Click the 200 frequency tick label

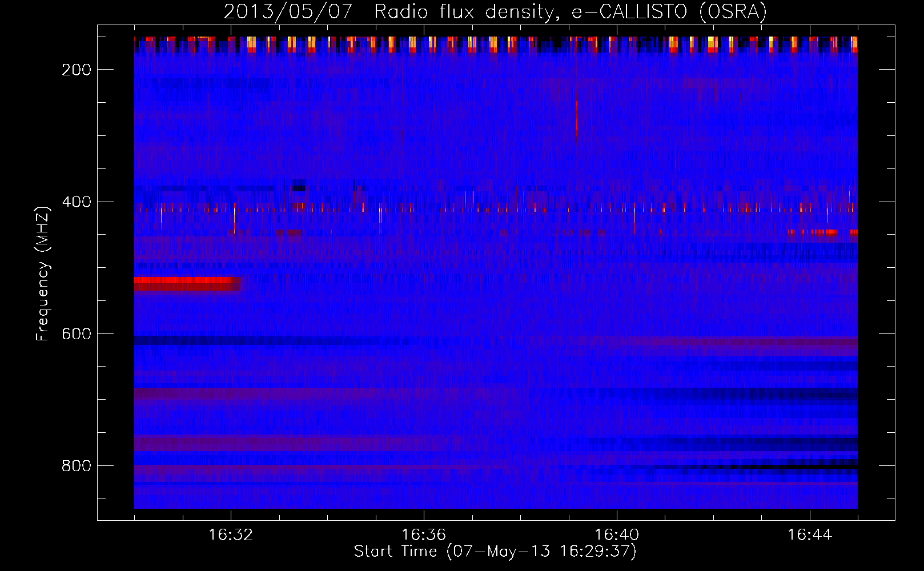77,70
